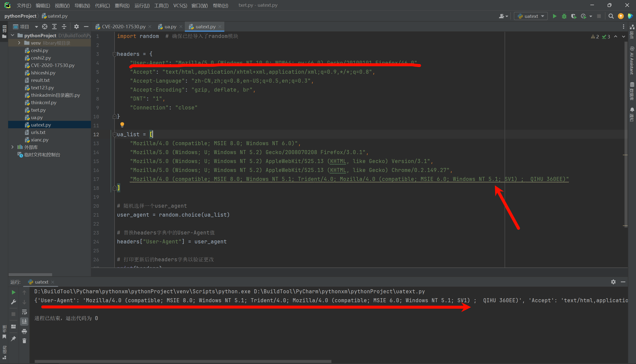636x364 pixels.
Task: Jump to next highlighted problem arrow
Action: click(623, 36)
